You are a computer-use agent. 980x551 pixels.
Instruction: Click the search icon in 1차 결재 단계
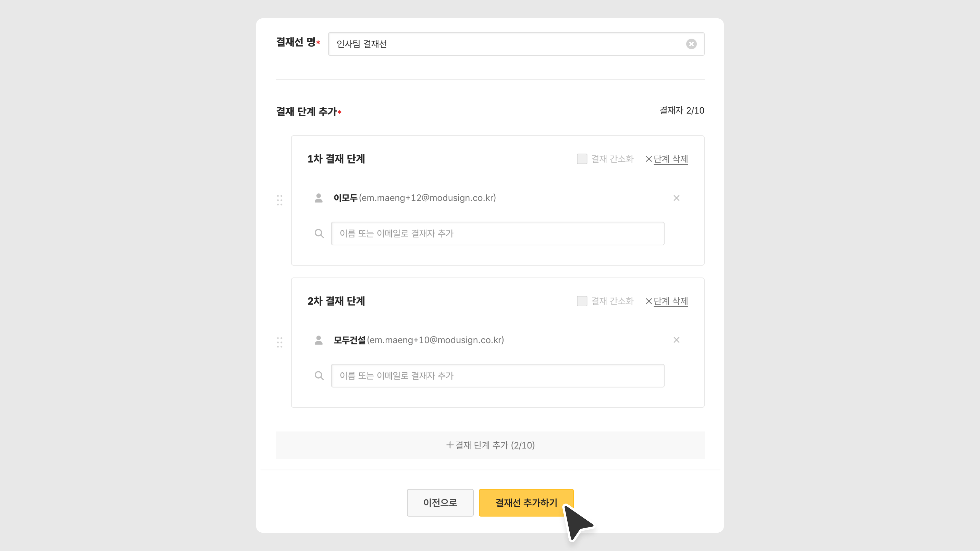pyautogui.click(x=319, y=233)
